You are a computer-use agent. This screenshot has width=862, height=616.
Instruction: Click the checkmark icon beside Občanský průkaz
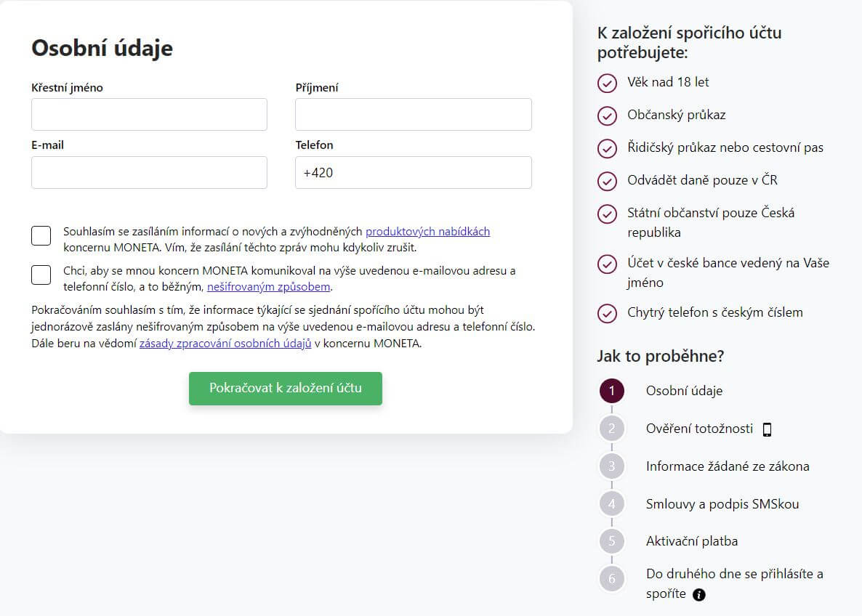pos(607,115)
